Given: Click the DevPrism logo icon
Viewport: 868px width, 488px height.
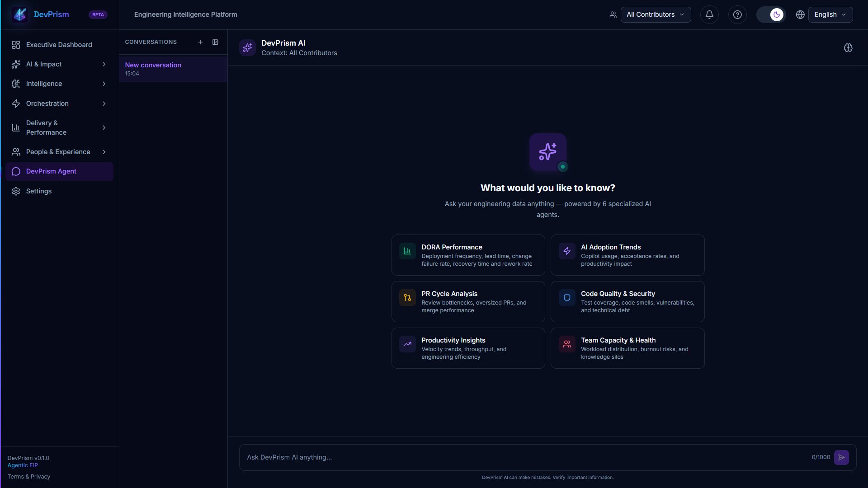Looking at the screenshot, I should point(20,14).
